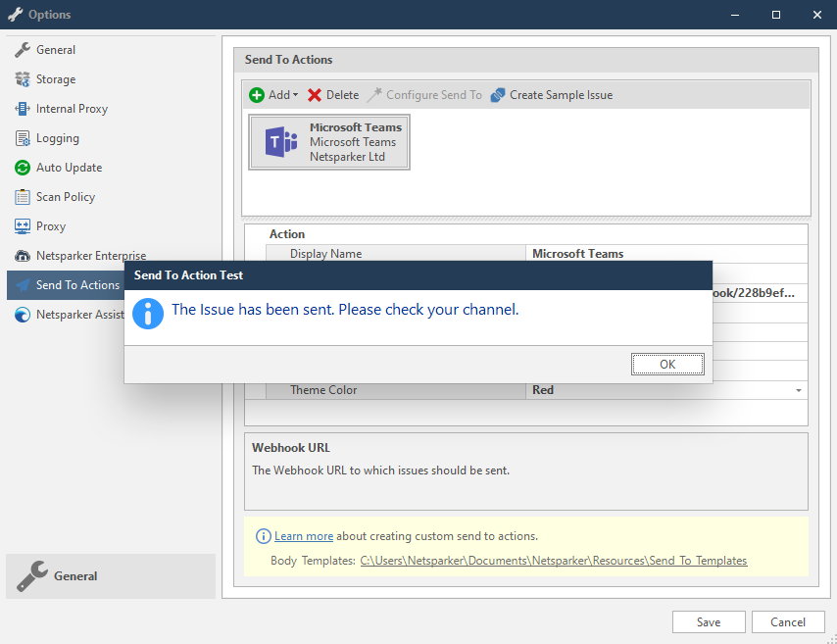Save the options
The width and height of the screenshot is (837, 644).
(x=708, y=621)
